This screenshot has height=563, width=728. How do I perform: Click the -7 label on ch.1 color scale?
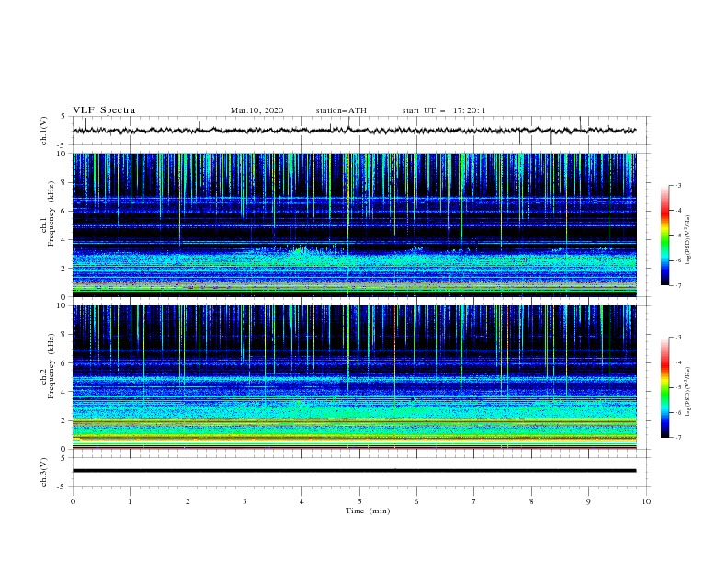click(x=678, y=285)
